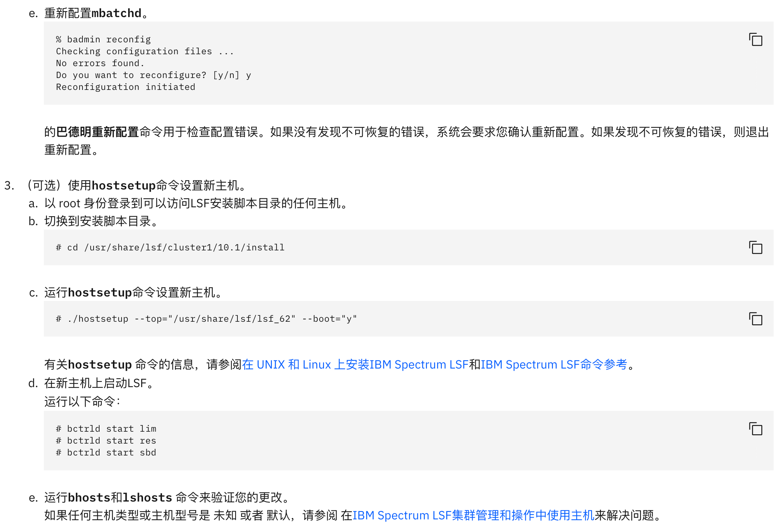Image resolution: width=784 pixels, height=532 pixels.
Task: Click the ./hostsetup --top command line
Action: (206, 319)
